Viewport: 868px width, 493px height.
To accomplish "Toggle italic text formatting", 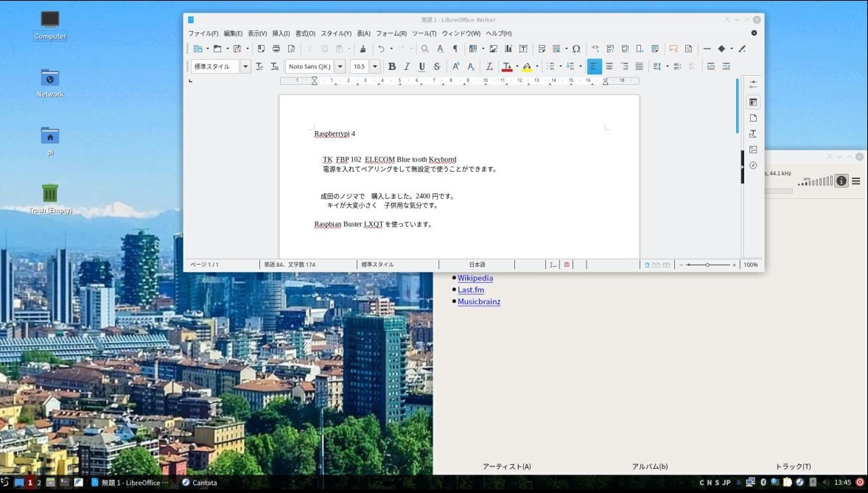I will coord(407,66).
